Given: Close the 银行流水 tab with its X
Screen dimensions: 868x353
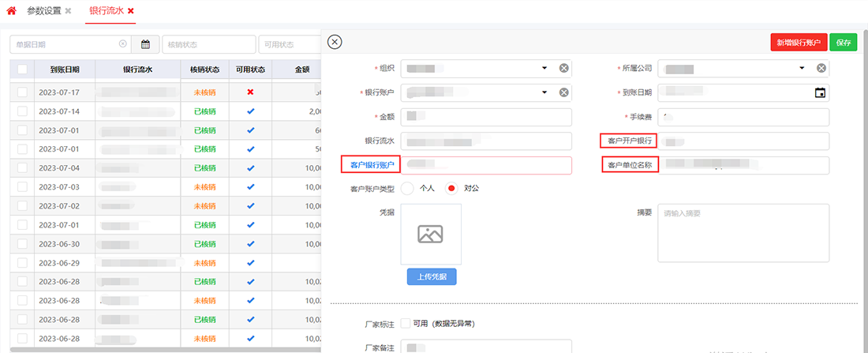Looking at the screenshot, I should (x=131, y=11).
